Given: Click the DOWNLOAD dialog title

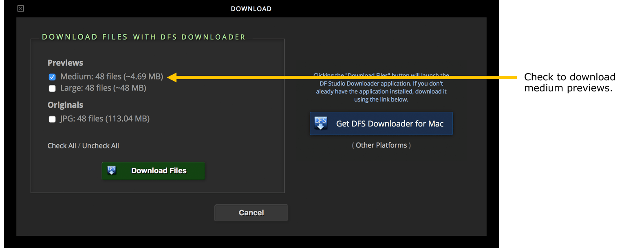Looking at the screenshot, I should [x=251, y=9].
